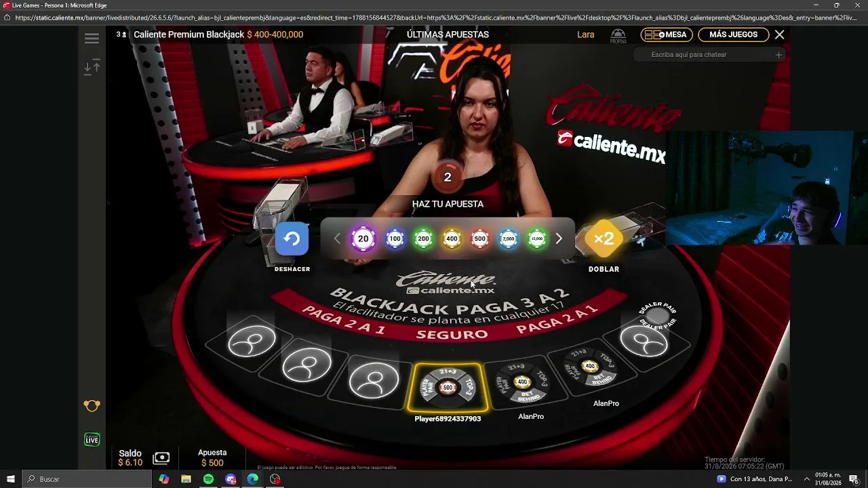Open Copilot from the taskbar
This screenshot has height=488, width=868.
click(163, 479)
